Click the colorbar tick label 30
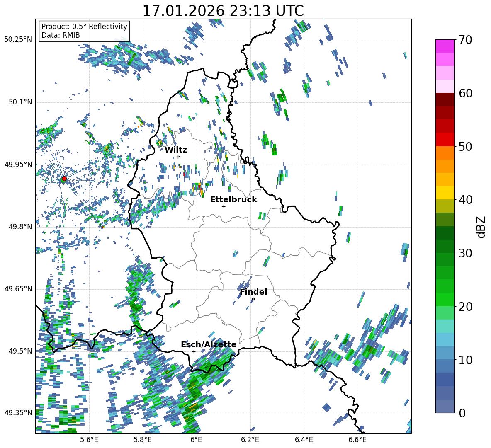The height and width of the screenshot is (448, 491). pos(466,253)
